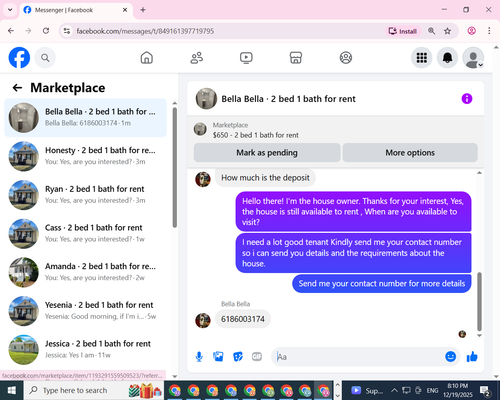The width and height of the screenshot is (500, 400).
Task: Open the Marketplace storefront icon
Action: (x=296, y=58)
